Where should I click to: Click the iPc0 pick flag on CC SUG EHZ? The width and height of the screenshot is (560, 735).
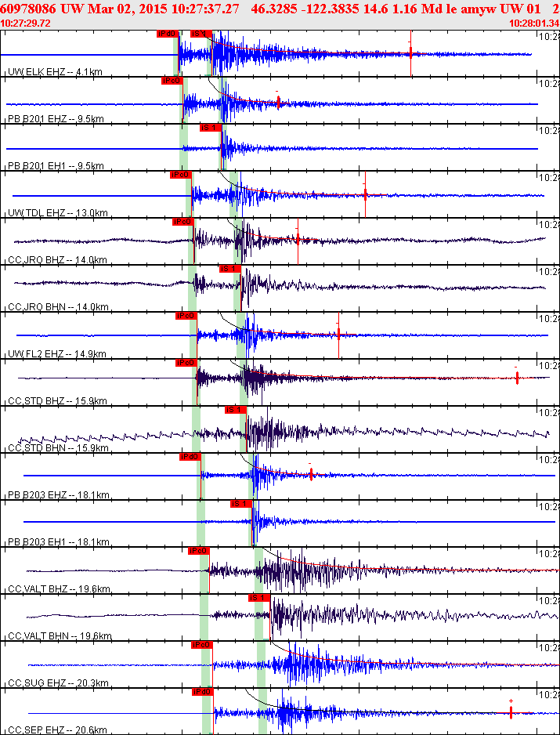tap(202, 645)
